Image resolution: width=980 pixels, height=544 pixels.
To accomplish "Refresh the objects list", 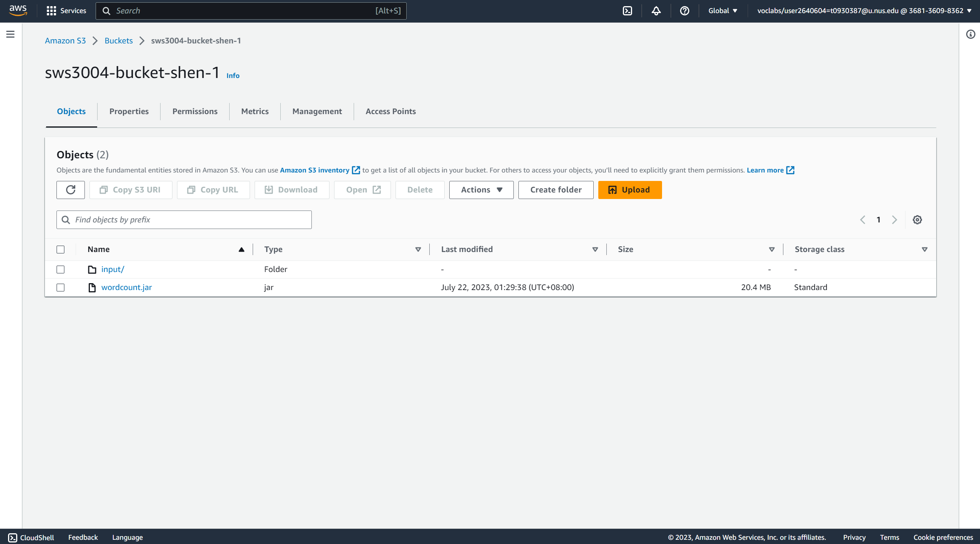I will (x=71, y=190).
